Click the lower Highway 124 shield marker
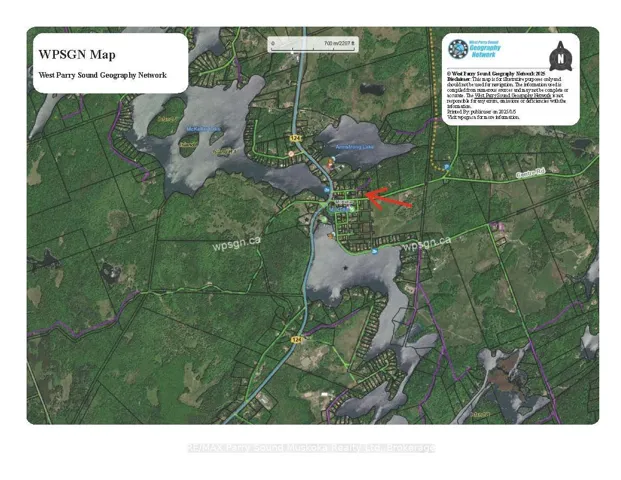Image resolution: width=621 pixels, height=480 pixels. (296, 339)
